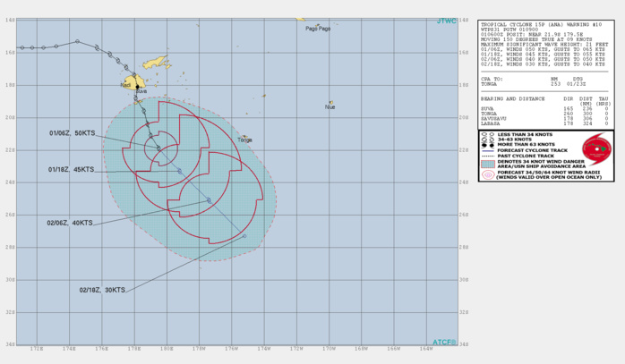Click the 02/06Z forecast position marker
This screenshot has height=364, width=625.
click(210, 200)
